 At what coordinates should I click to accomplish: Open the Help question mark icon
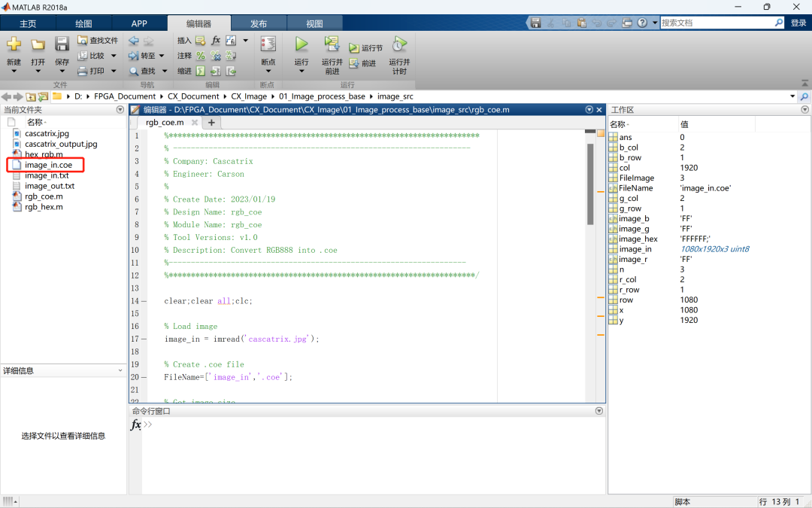tap(642, 23)
